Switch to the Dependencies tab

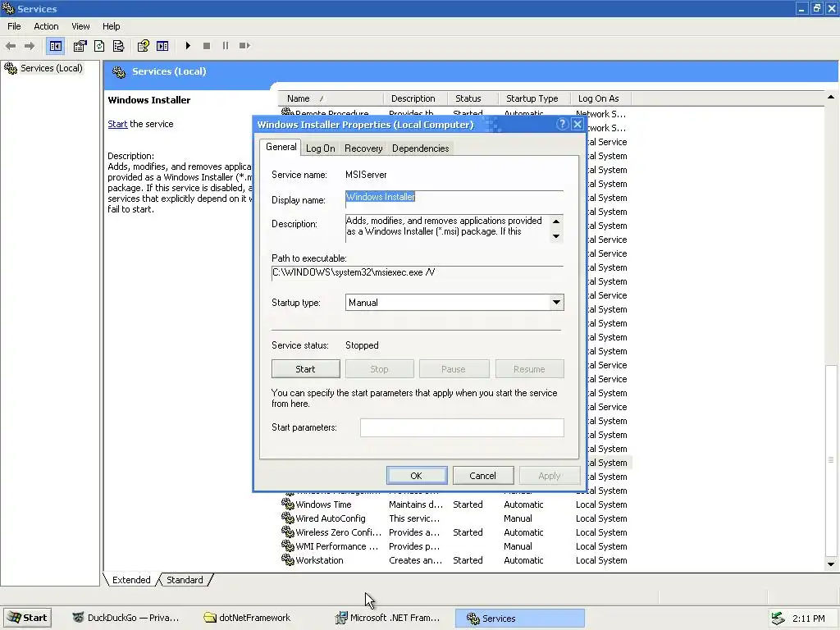pyautogui.click(x=421, y=148)
